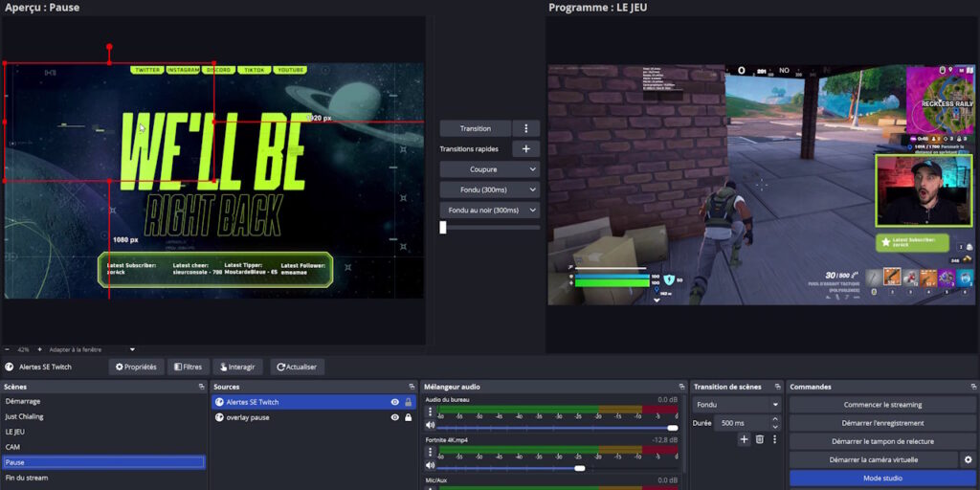The image size is (980, 490).
Task: Select the Just Chialing scene
Action: 103,416
